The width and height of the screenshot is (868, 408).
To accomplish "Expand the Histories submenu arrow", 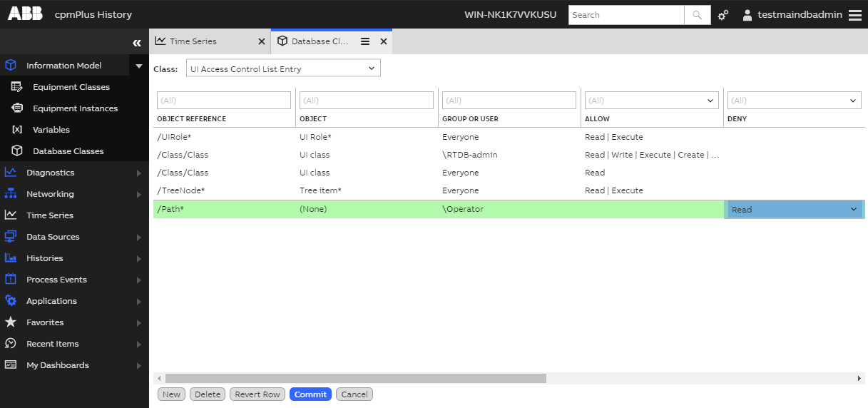I will click(x=139, y=258).
